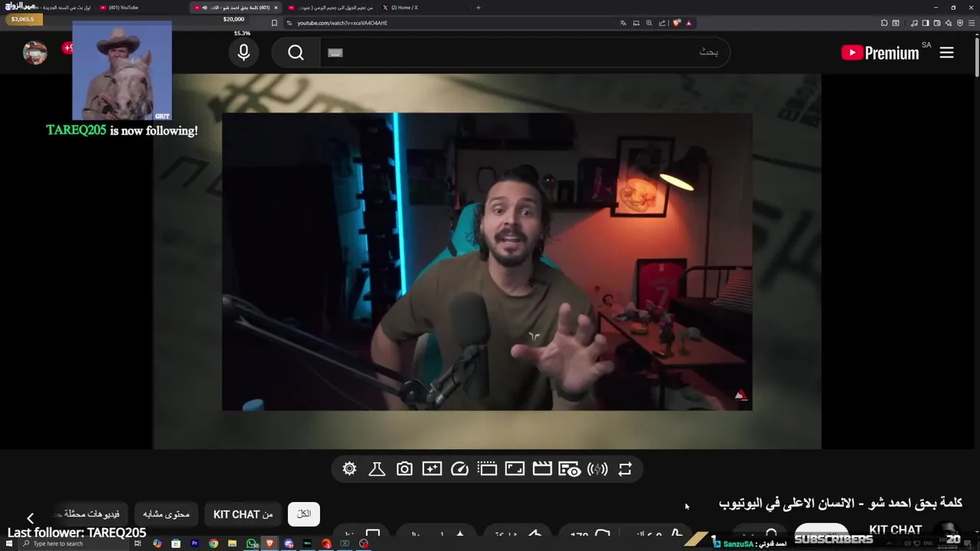Click the Brave shield icon in address bar

(677, 23)
